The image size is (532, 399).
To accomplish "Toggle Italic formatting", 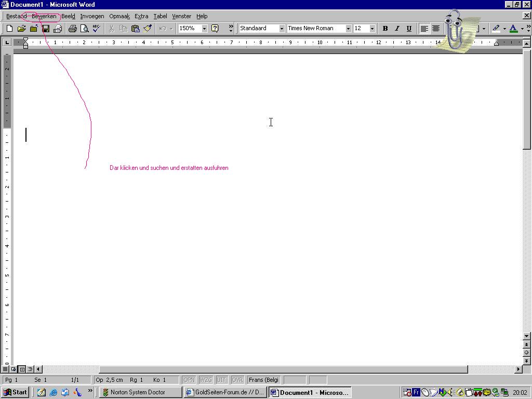I will click(397, 29).
